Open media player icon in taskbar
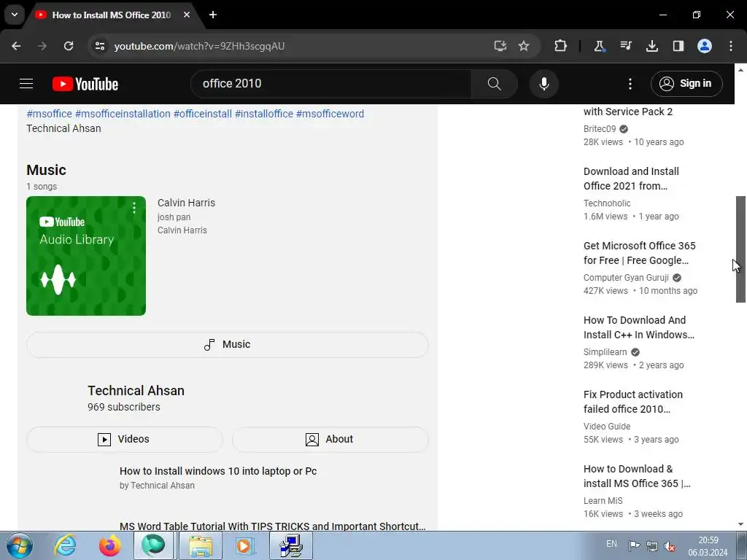 (x=245, y=545)
